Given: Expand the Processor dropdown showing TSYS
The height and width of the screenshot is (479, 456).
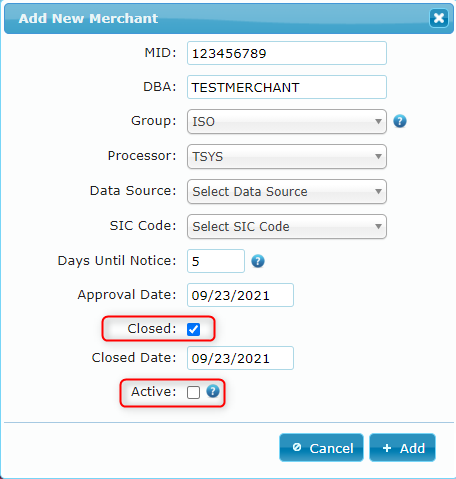Looking at the screenshot, I should [x=287, y=157].
